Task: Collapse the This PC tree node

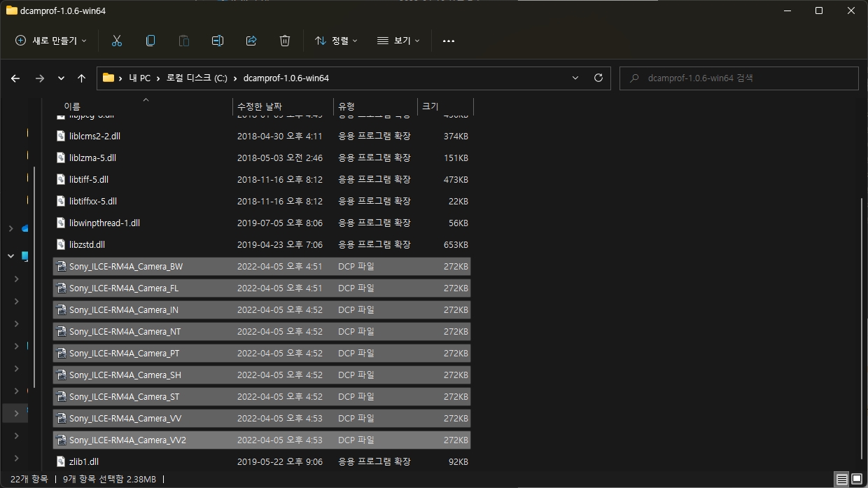Action: [x=10, y=256]
